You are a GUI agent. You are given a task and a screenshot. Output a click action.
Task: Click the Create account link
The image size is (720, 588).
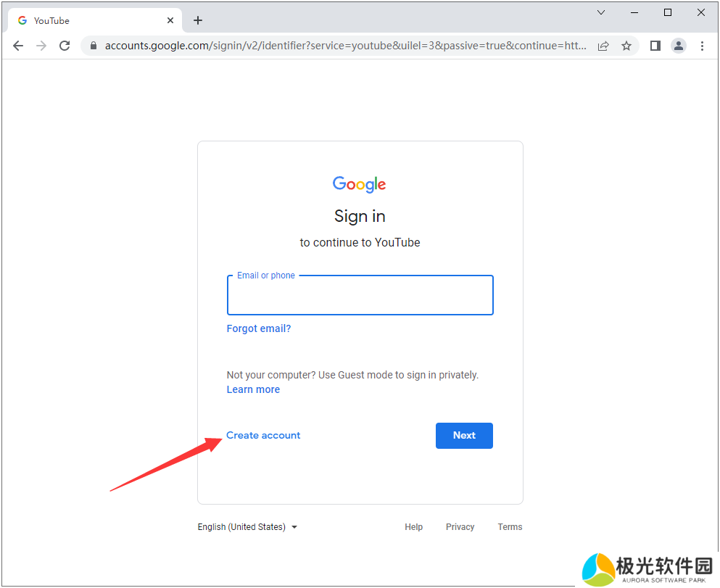point(263,436)
